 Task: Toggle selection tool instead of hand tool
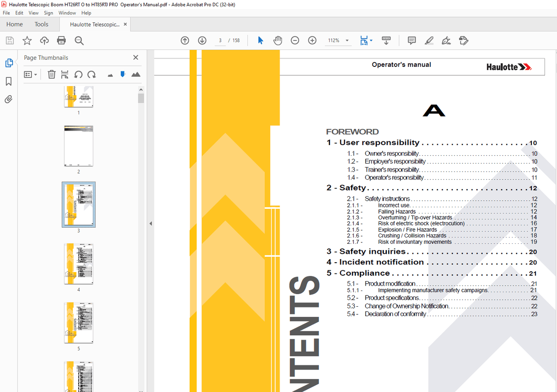tap(260, 40)
